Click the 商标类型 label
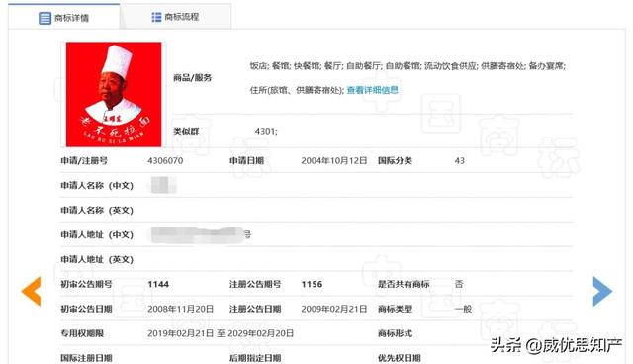 pos(395,309)
